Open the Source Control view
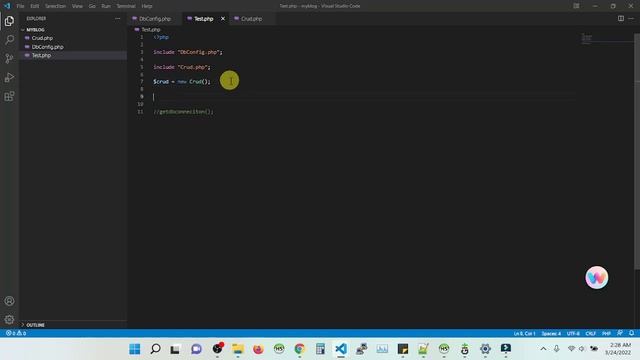Screen dimensions: 640x360 click(9, 58)
